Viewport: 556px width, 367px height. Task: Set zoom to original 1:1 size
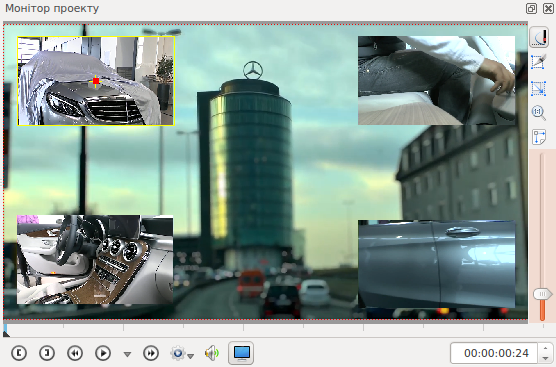tap(539, 112)
